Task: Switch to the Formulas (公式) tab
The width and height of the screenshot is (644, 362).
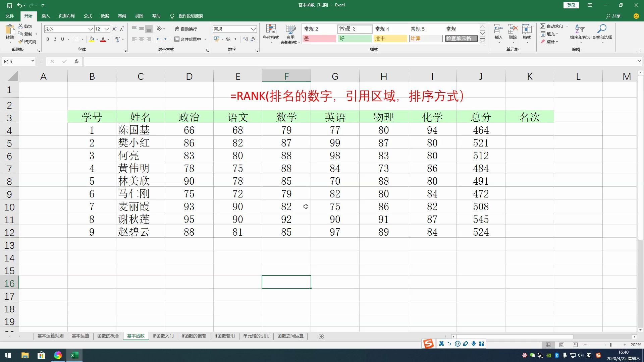Action: [x=88, y=16]
